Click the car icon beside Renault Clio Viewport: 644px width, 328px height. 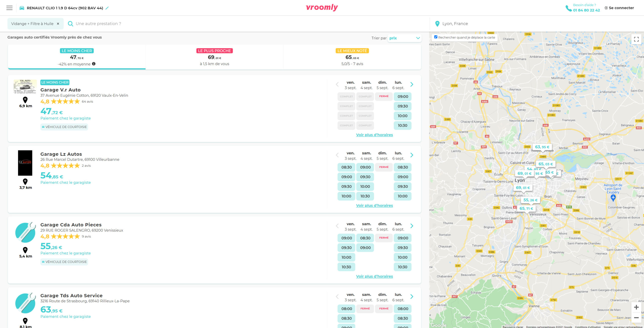22,8
